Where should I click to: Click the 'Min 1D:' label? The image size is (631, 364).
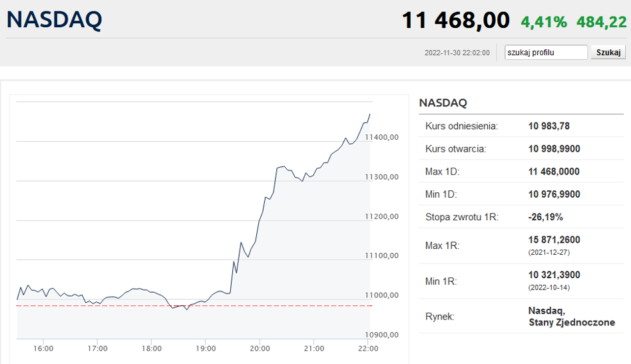click(x=441, y=194)
